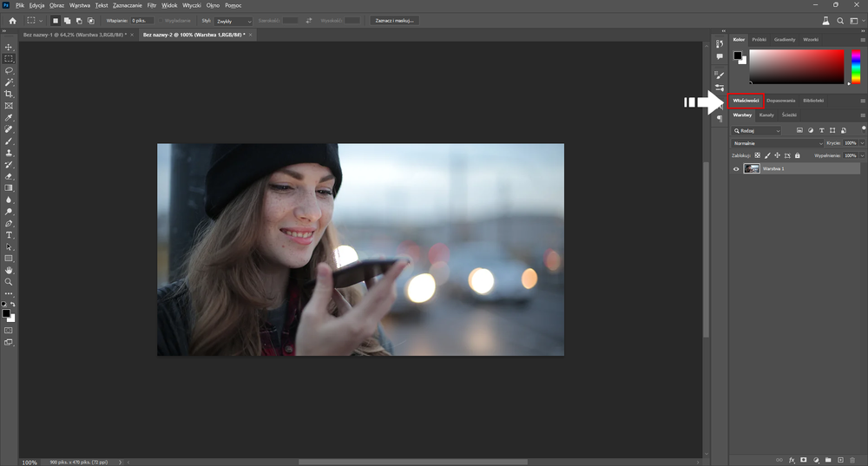
Task: Select the Magic Wand tool
Action: click(9, 82)
